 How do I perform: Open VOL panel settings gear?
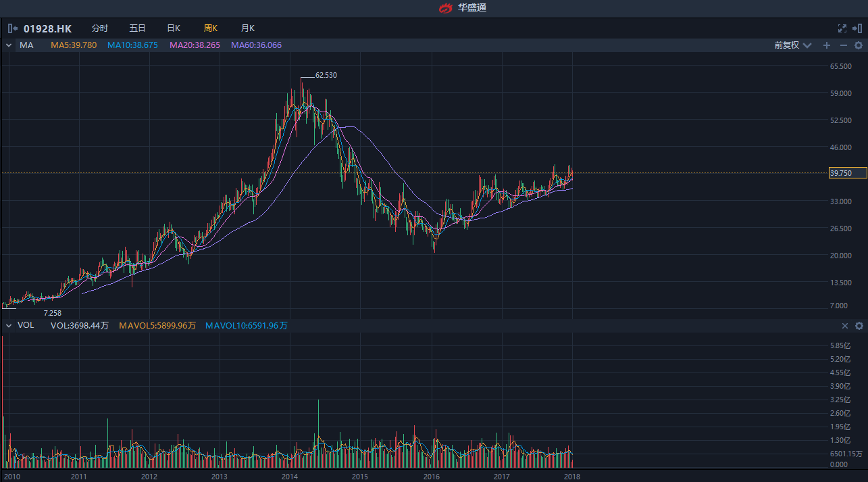point(859,326)
